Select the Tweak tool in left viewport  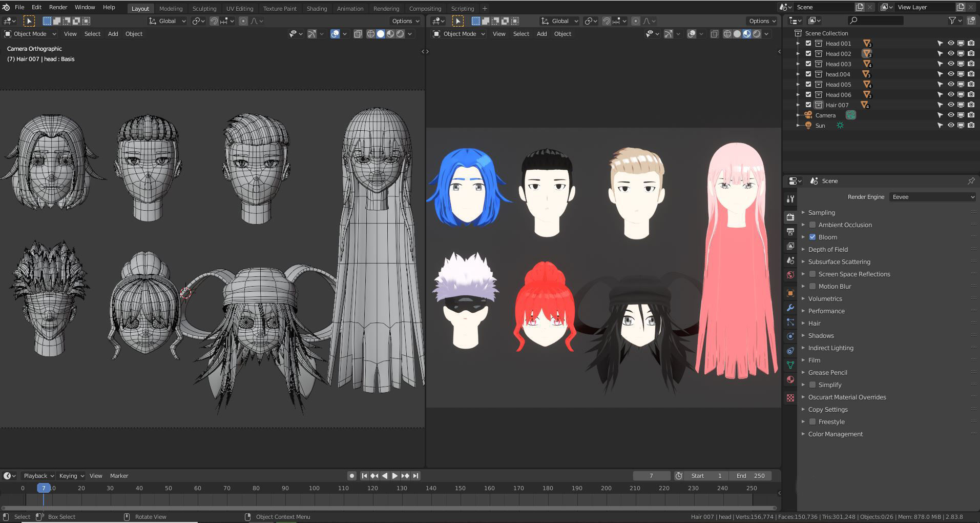[x=29, y=21]
